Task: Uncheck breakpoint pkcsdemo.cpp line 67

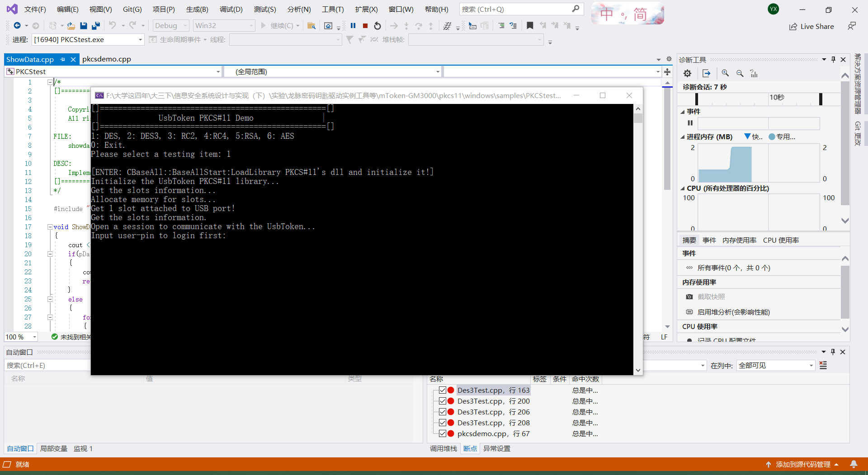Action: pos(443,433)
